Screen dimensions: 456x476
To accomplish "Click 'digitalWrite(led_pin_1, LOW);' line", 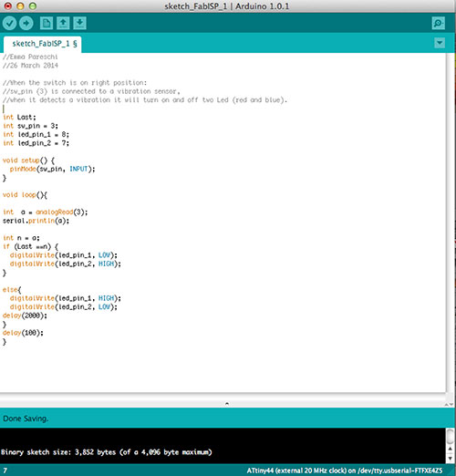I will click(x=64, y=255).
